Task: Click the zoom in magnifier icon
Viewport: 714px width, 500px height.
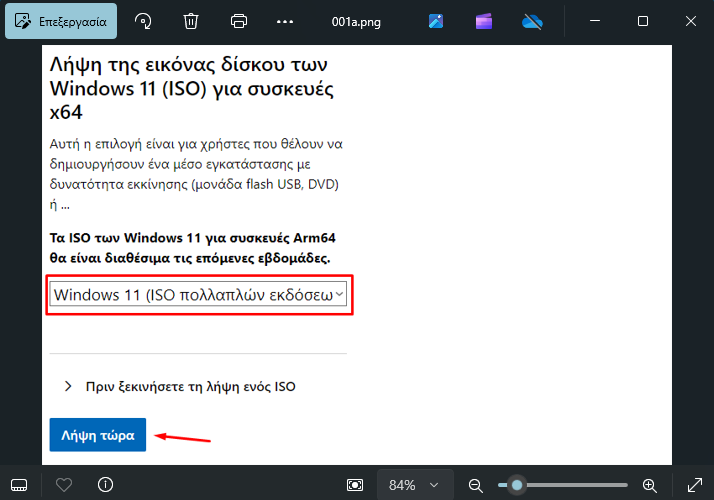Action: point(650,485)
